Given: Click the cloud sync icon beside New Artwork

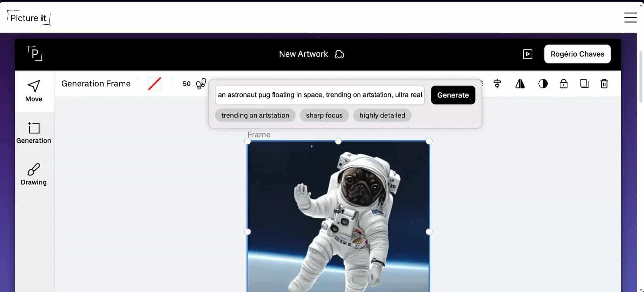Looking at the screenshot, I should coord(339,54).
